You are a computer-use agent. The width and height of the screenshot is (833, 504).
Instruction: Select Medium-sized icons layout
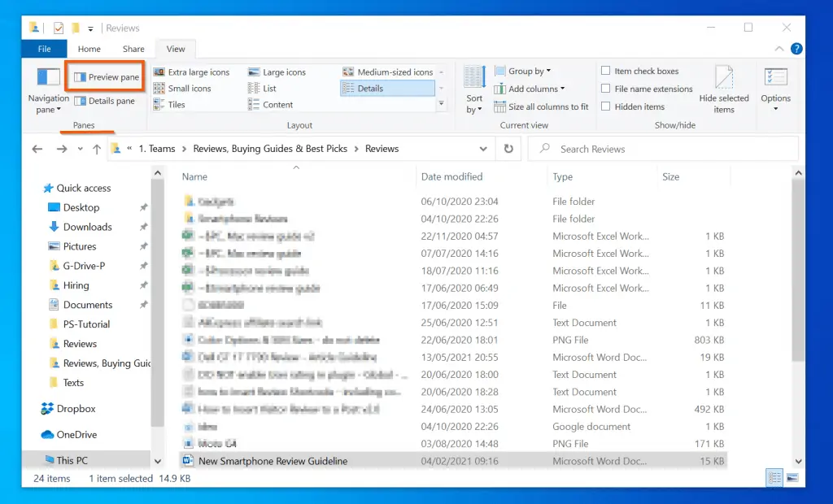coord(388,72)
